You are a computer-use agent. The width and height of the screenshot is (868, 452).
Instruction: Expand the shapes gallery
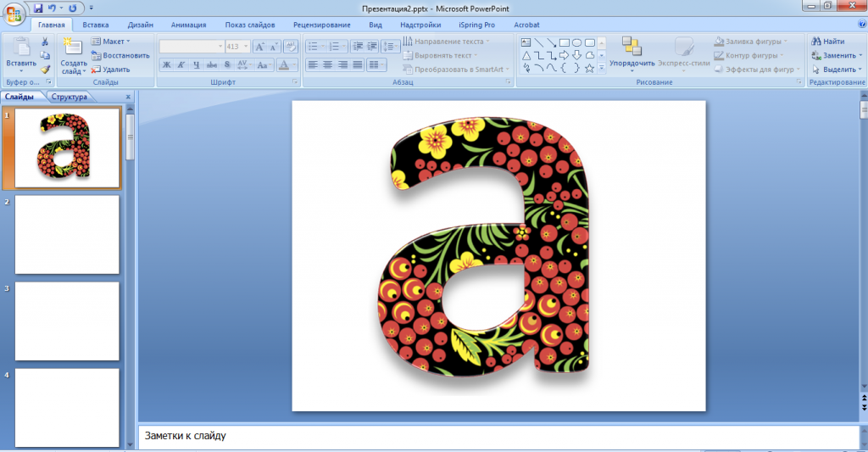(x=602, y=69)
